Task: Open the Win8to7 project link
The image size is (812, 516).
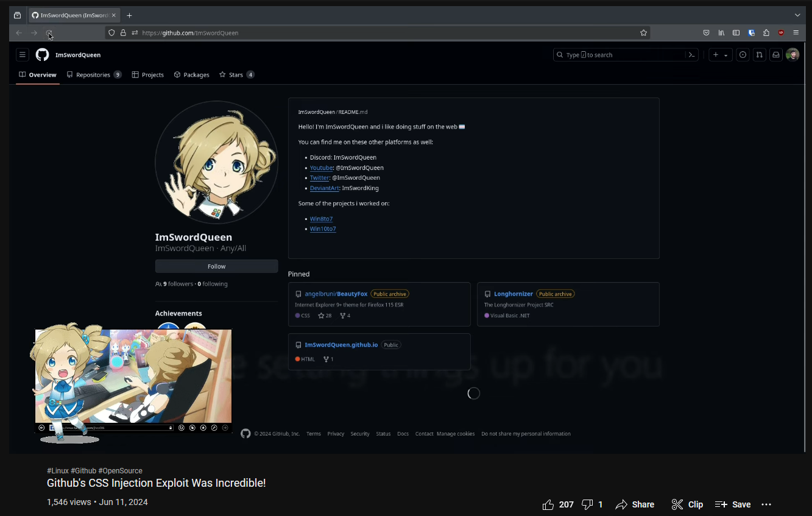Action: tap(321, 219)
